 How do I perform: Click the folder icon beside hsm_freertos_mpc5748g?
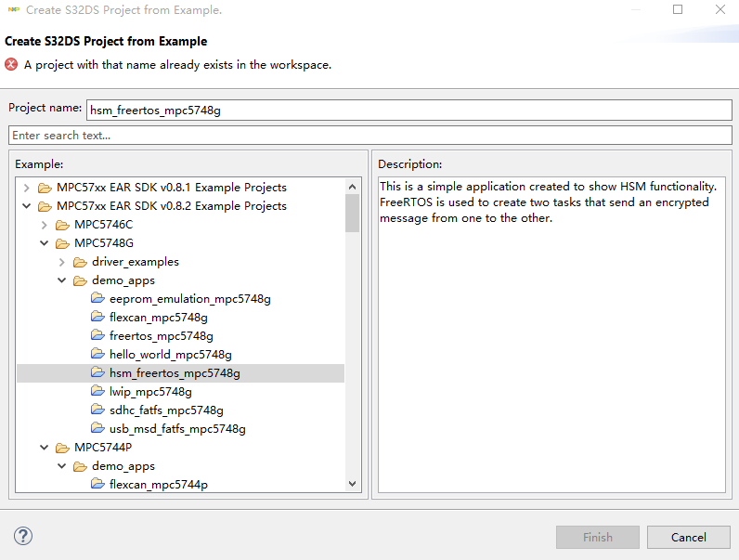click(97, 373)
